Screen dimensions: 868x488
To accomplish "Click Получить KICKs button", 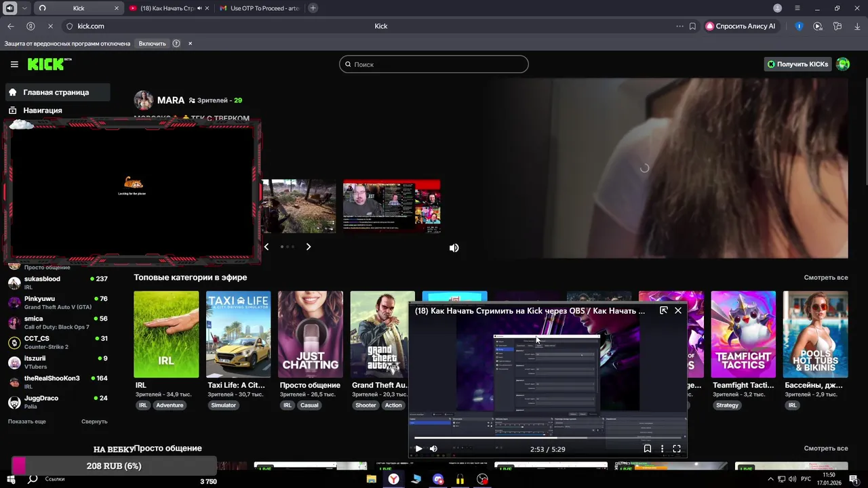I will point(797,64).
